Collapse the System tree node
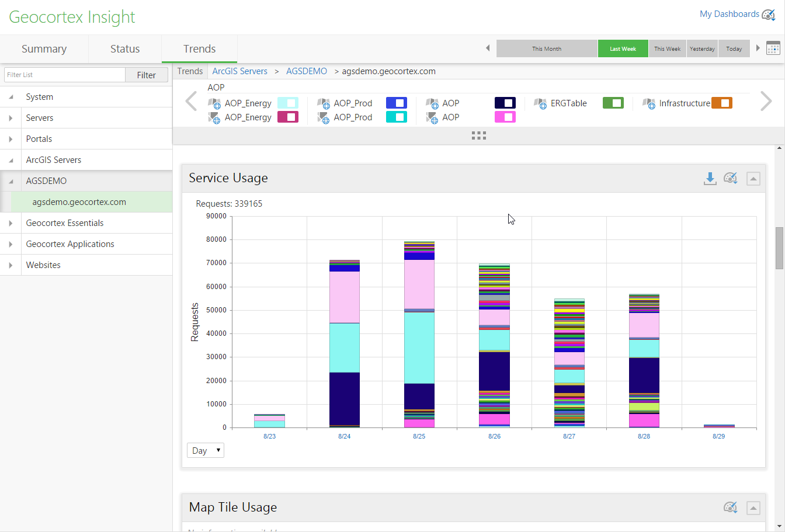The height and width of the screenshot is (532, 785). tap(11, 97)
